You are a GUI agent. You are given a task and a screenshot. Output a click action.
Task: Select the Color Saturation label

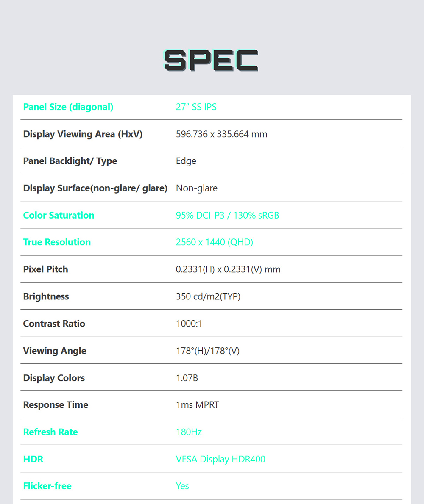click(59, 215)
